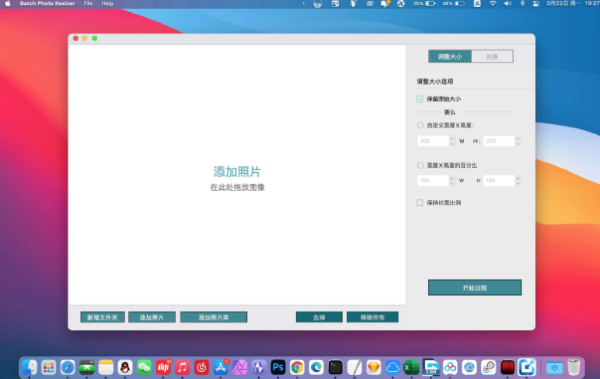Launch Safari from the Dock
The height and width of the screenshot is (379, 600).
click(68, 368)
